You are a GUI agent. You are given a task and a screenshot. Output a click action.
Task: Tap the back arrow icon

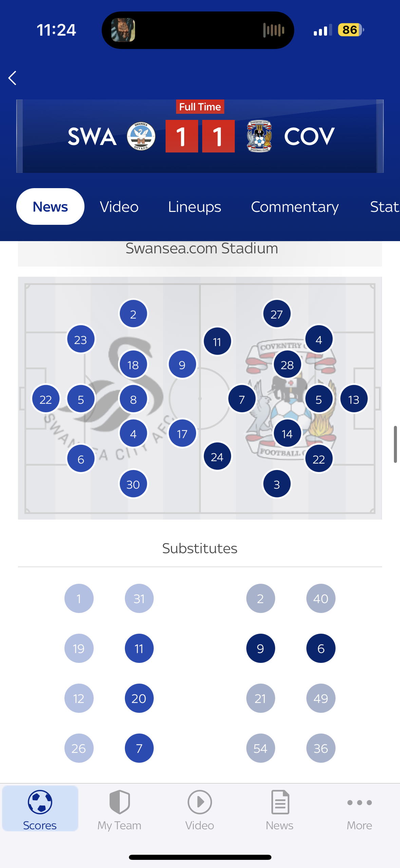click(x=13, y=78)
